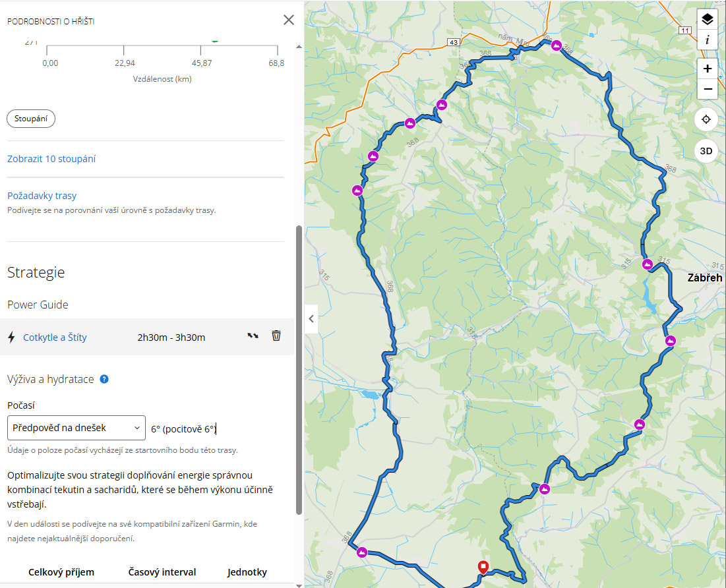
Task: Click the scroll-up arrow of the side panel
Action: tap(299, 47)
